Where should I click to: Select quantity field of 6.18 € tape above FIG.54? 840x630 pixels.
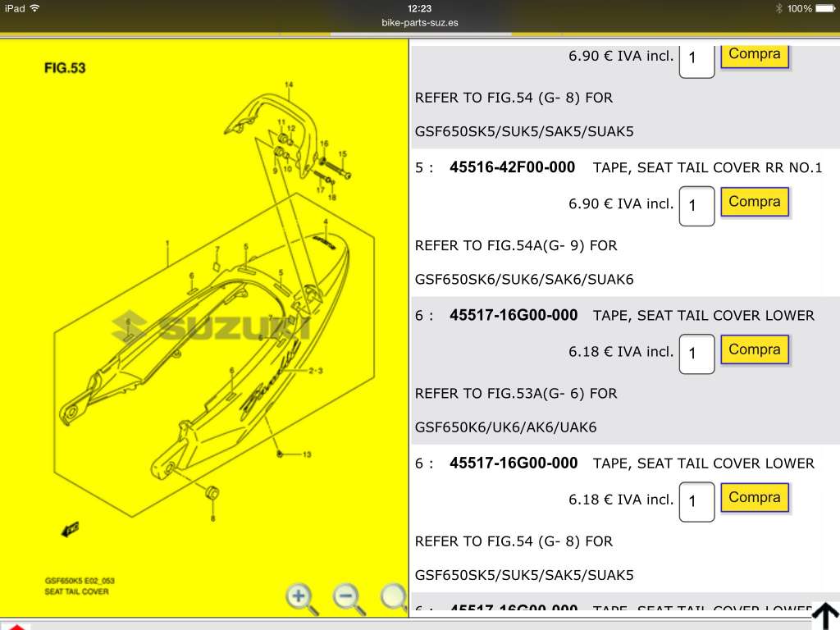tap(696, 501)
